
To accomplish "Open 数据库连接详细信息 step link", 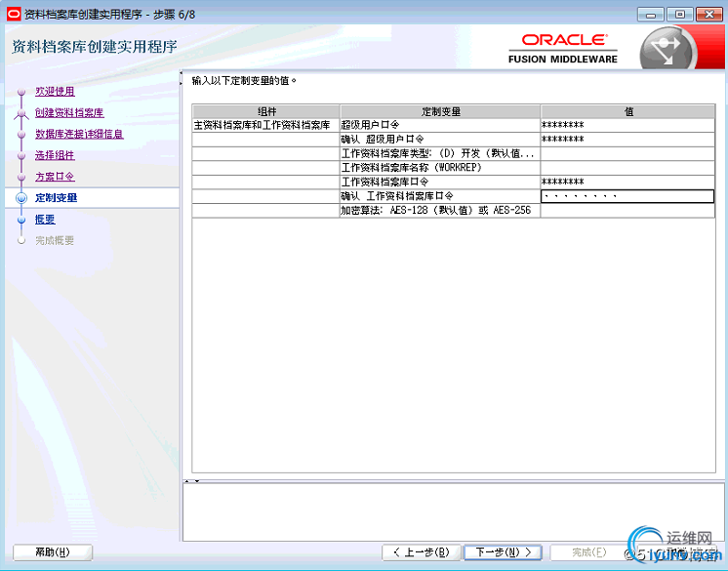I will pos(79,134).
